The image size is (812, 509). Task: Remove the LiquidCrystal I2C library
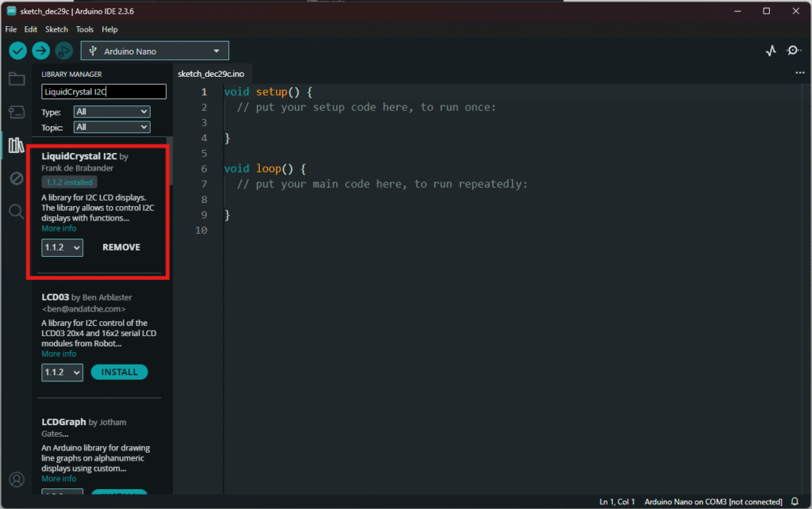point(121,247)
